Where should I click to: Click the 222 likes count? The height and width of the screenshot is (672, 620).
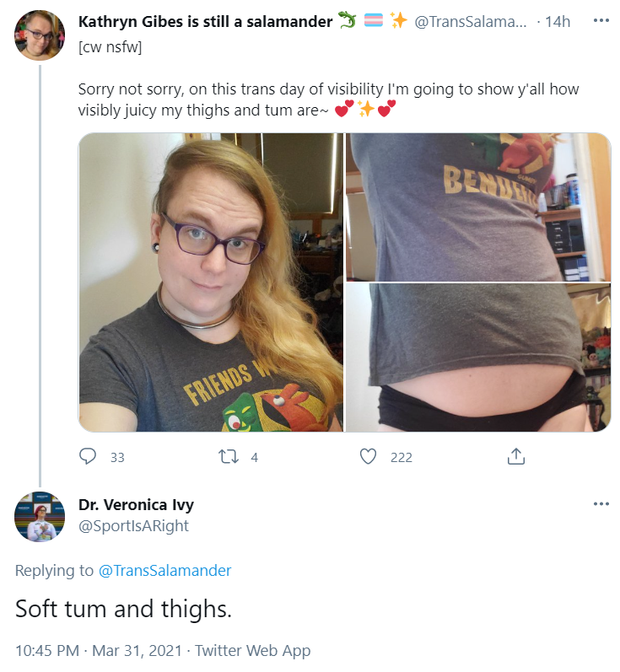tap(402, 457)
